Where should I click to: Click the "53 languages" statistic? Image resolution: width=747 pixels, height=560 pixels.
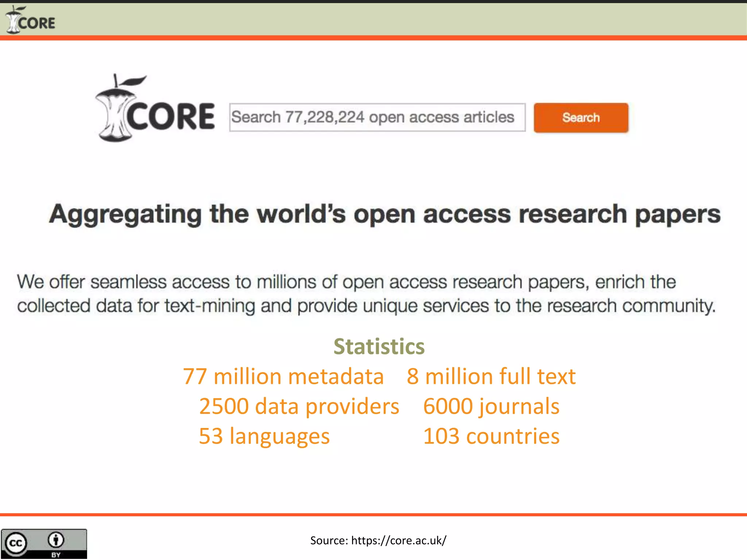pos(264,436)
